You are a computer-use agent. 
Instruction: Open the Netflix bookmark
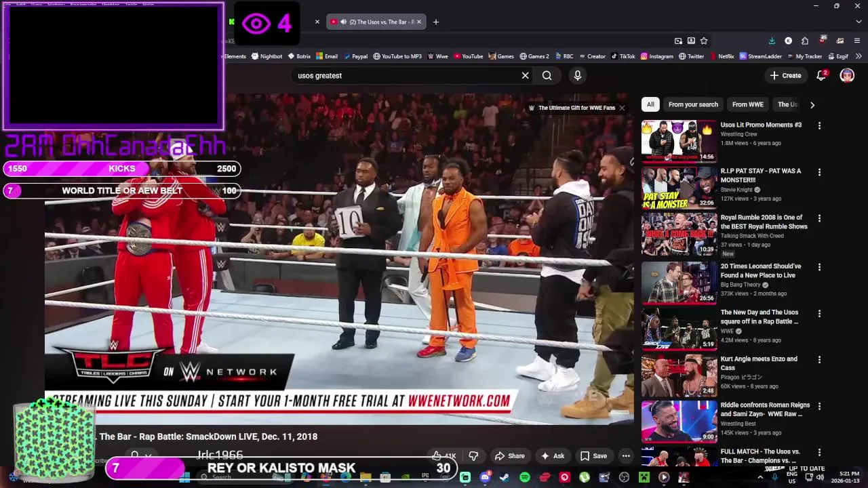[722, 56]
